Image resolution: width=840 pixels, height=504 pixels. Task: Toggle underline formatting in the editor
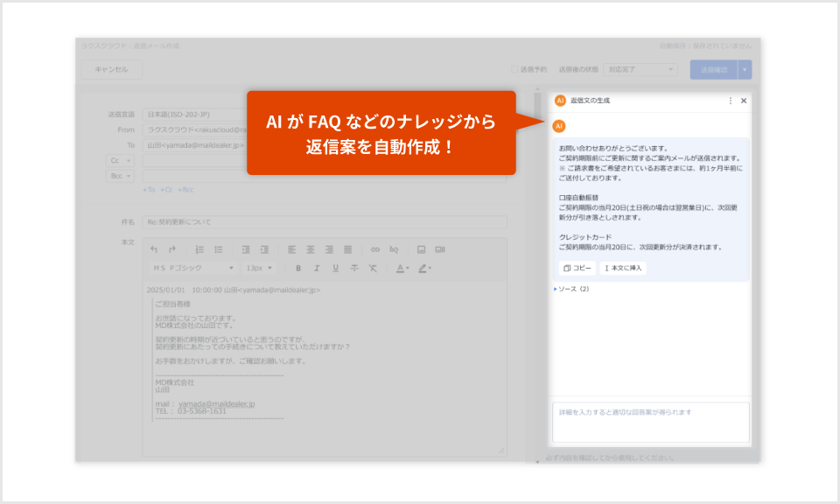click(x=335, y=269)
